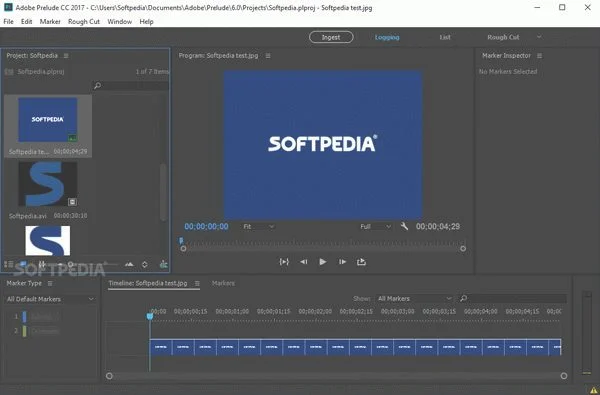Switch to the Markers tab
The image size is (600, 395).
coord(223,284)
